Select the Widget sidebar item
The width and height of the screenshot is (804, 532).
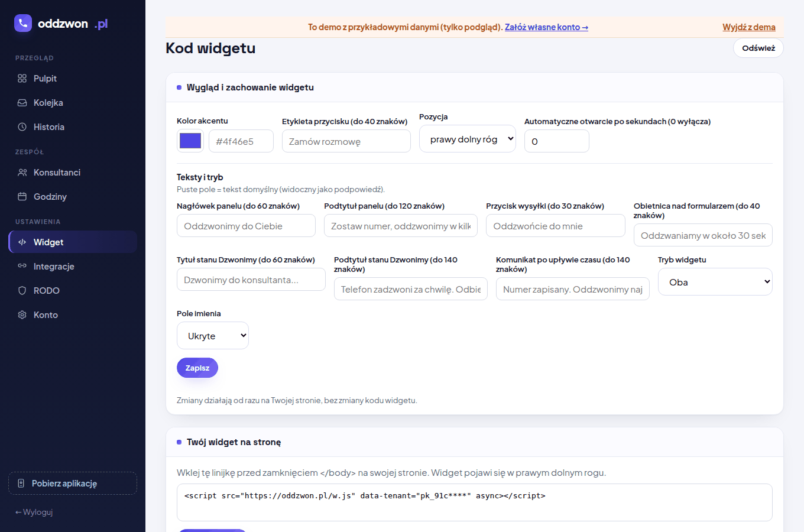pyautogui.click(x=73, y=242)
